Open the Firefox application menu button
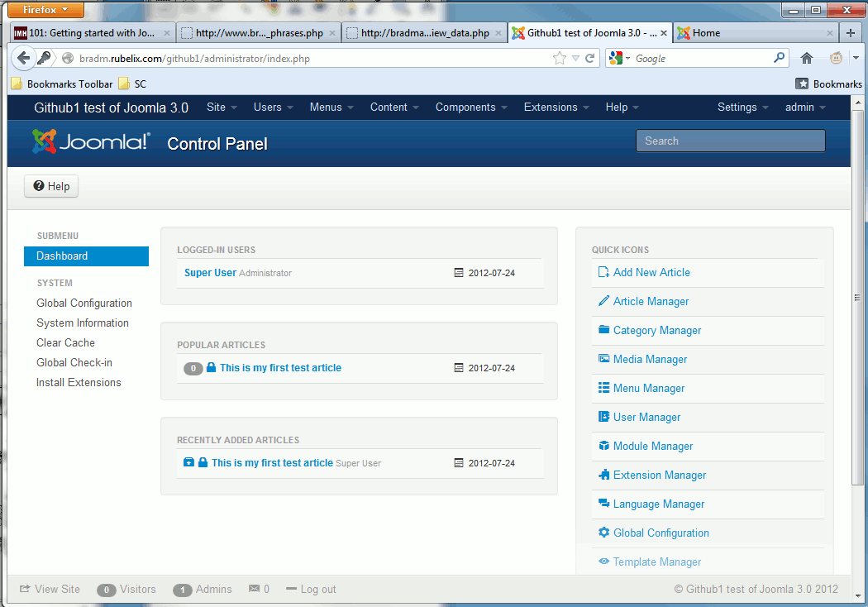Viewport: 868px width, 607px height. [x=45, y=9]
